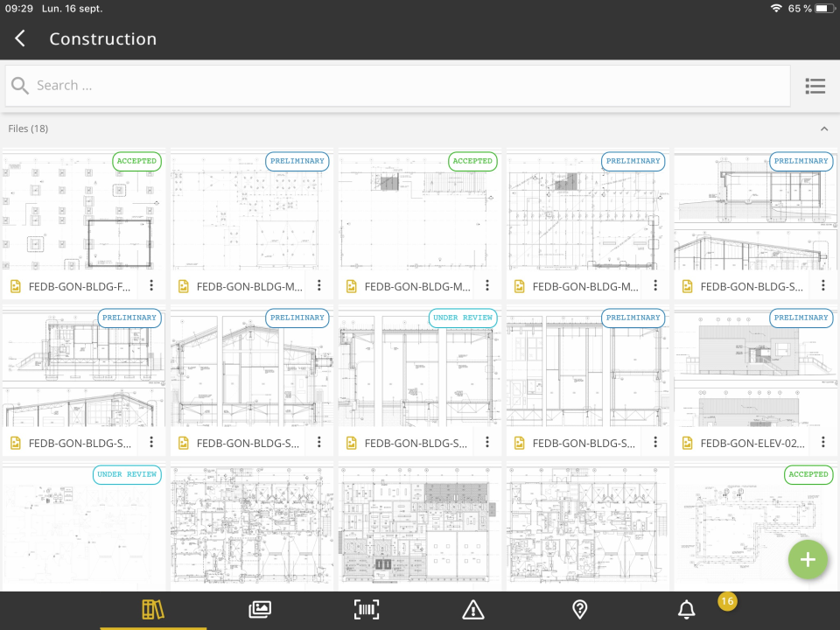The width and height of the screenshot is (840, 630).
Task: Open kebab menu of PRELIMINARY BLDG-M file beside BLDG-F
Action: [x=319, y=285]
